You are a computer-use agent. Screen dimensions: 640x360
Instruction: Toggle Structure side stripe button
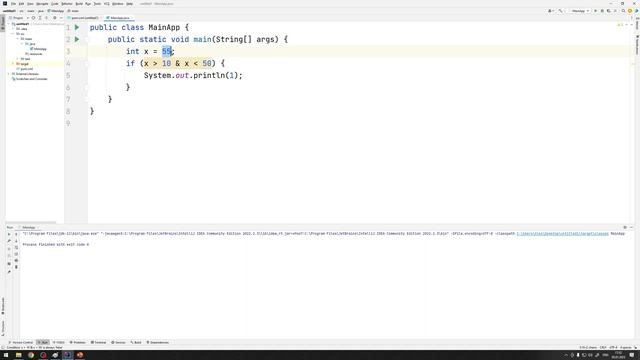(2, 328)
